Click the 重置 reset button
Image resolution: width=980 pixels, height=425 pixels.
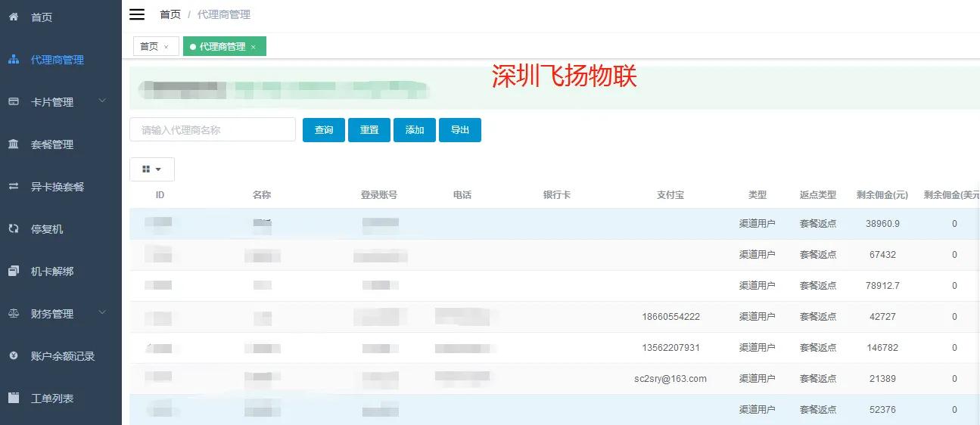369,130
